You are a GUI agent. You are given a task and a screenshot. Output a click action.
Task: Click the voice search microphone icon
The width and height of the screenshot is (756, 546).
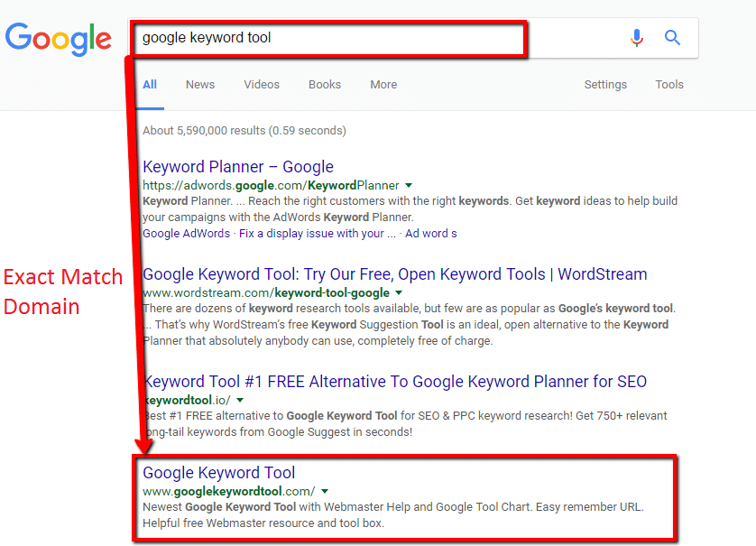637,37
